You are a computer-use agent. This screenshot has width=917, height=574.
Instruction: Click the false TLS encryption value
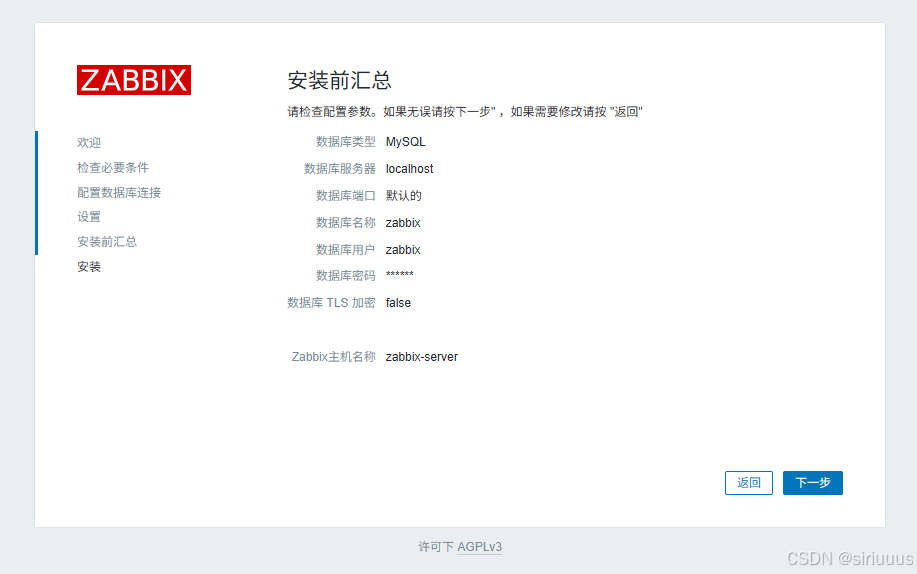[398, 303]
